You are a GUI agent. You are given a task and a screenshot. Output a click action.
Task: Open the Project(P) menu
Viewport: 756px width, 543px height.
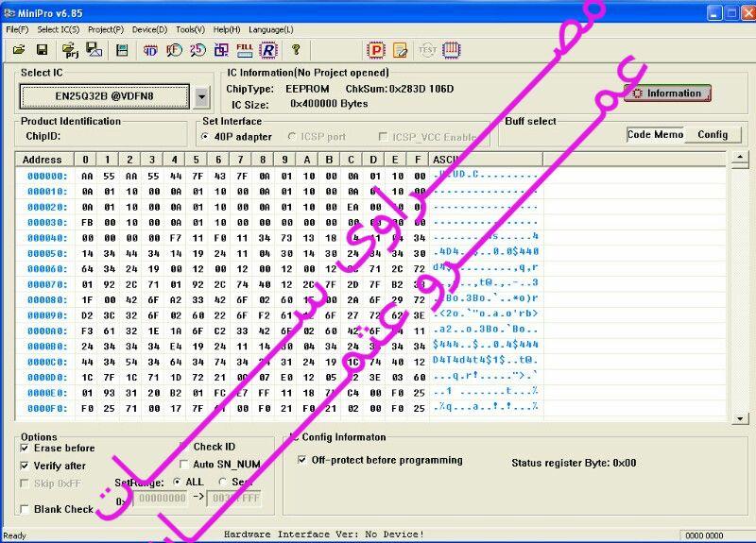pos(106,29)
